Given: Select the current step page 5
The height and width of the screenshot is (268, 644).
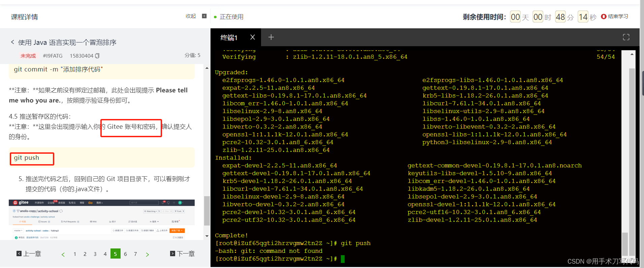Looking at the screenshot, I should [115, 254].
